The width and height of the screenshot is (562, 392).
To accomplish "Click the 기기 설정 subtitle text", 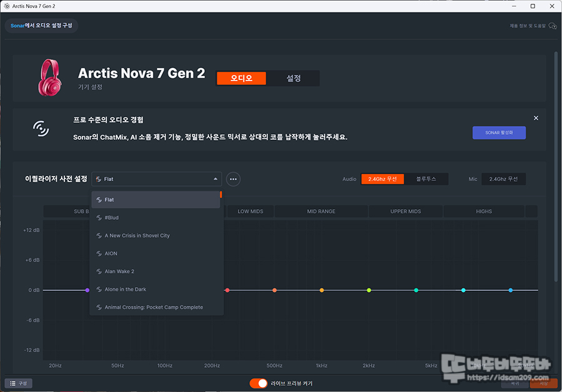I will coord(91,87).
